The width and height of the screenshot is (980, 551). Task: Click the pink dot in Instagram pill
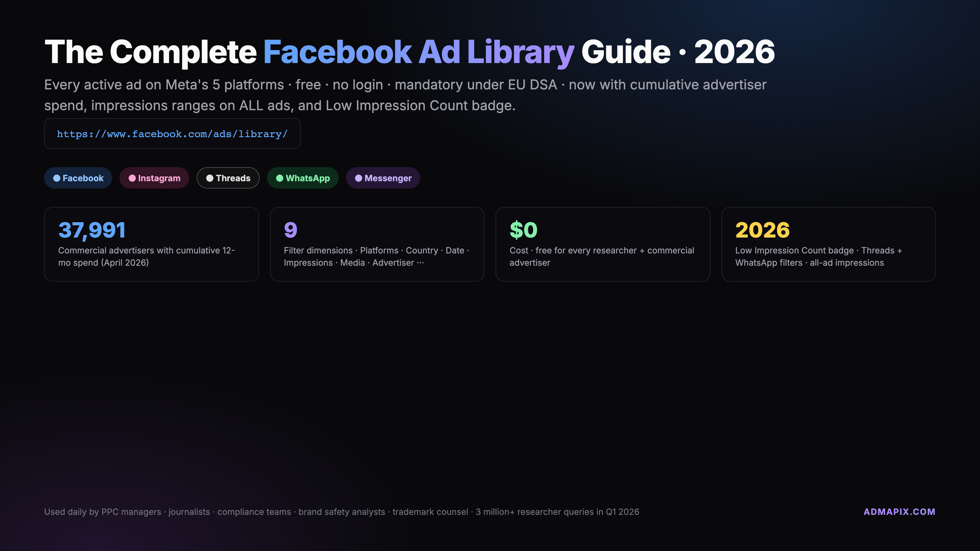(x=132, y=178)
